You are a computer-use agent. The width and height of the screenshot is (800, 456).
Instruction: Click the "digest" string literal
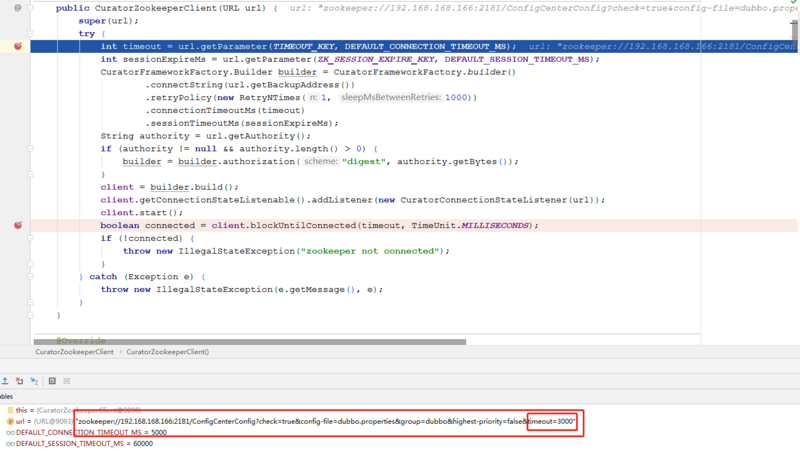click(x=363, y=162)
